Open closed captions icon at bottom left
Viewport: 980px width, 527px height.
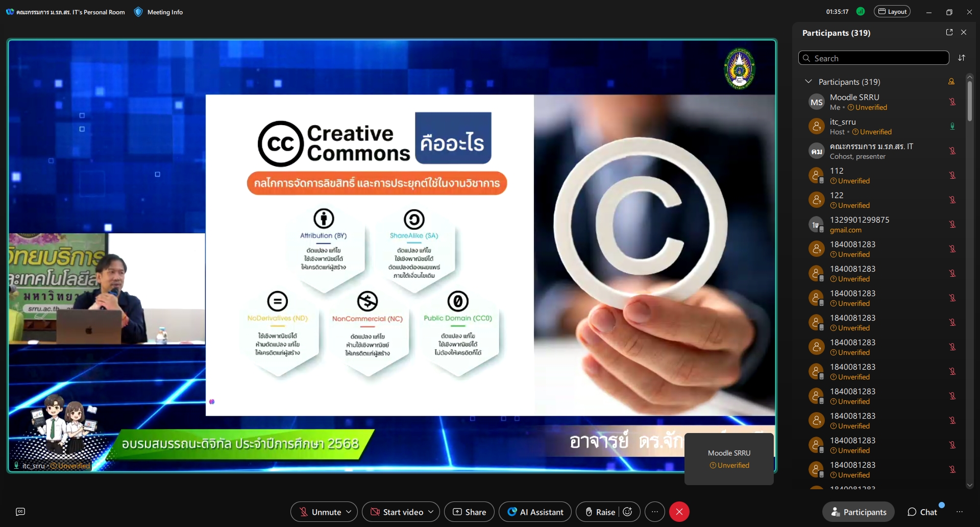point(20,512)
